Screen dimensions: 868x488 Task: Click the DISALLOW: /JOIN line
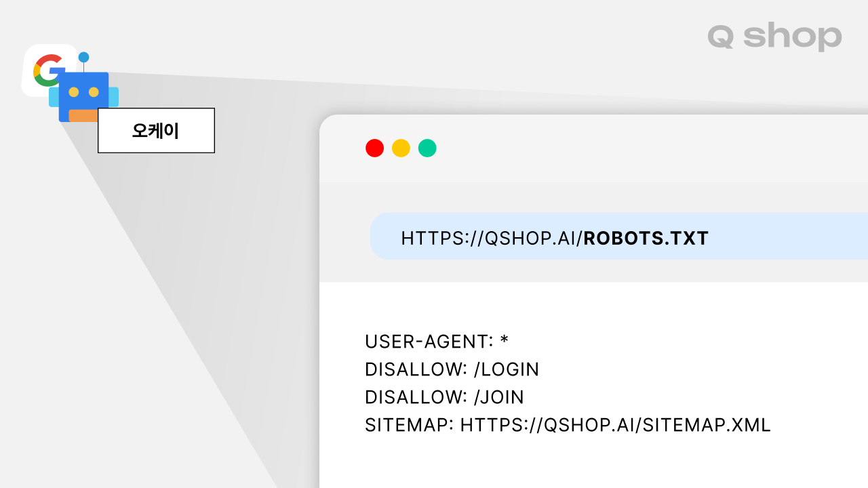[x=444, y=397]
